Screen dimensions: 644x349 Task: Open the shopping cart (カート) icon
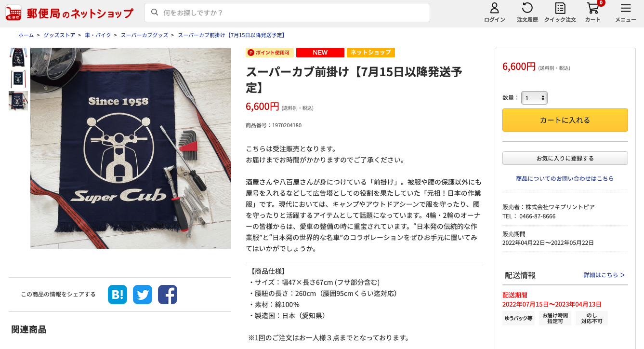click(593, 13)
